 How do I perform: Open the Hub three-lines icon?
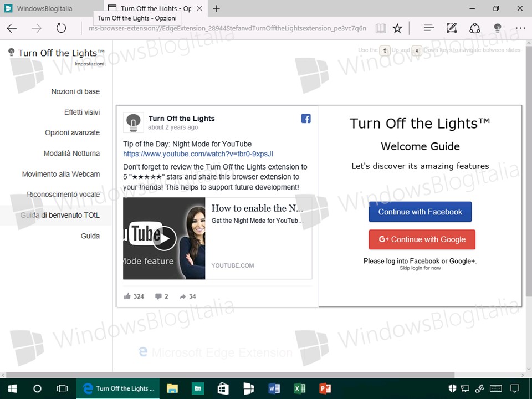point(429,28)
